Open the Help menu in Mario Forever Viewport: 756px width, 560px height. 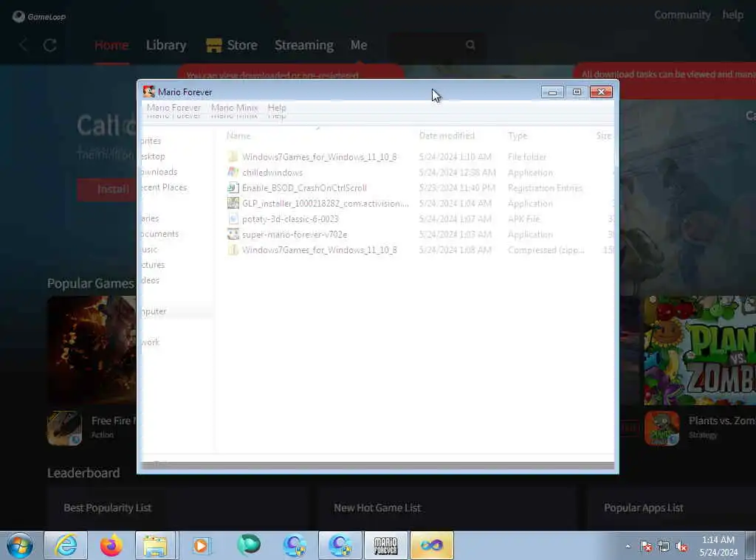click(277, 108)
